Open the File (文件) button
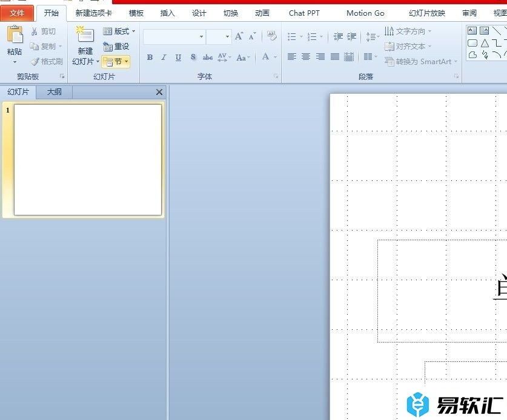This screenshot has height=420, width=507. [17, 13]
